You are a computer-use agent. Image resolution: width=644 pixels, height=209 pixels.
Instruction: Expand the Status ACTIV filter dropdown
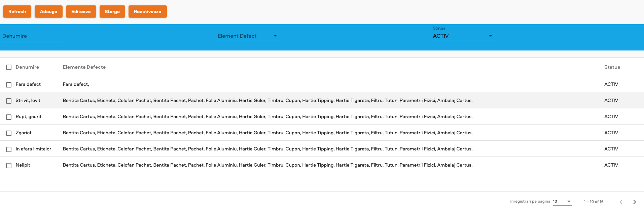(463, 36)
